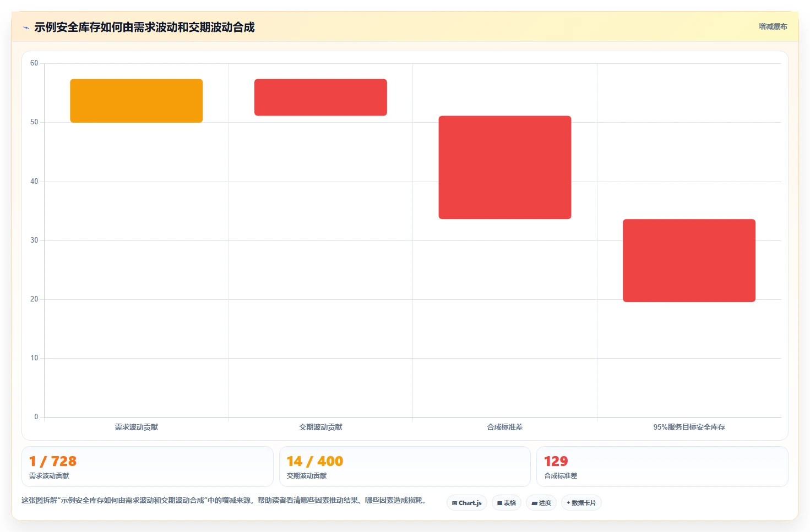The height and width of the screenshot is (532, 810).
Task: Click the y-axis label 60
Action: [x=34, y=63]
